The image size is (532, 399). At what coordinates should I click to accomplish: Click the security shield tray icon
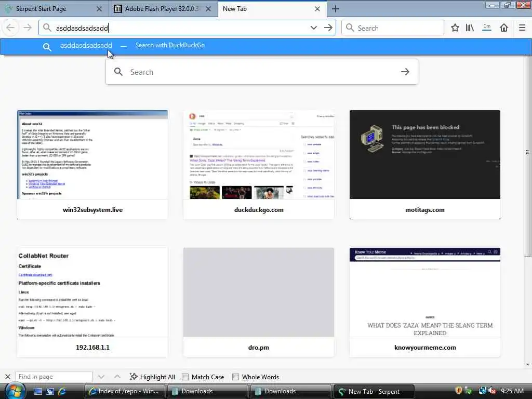(x=459, y=391)
